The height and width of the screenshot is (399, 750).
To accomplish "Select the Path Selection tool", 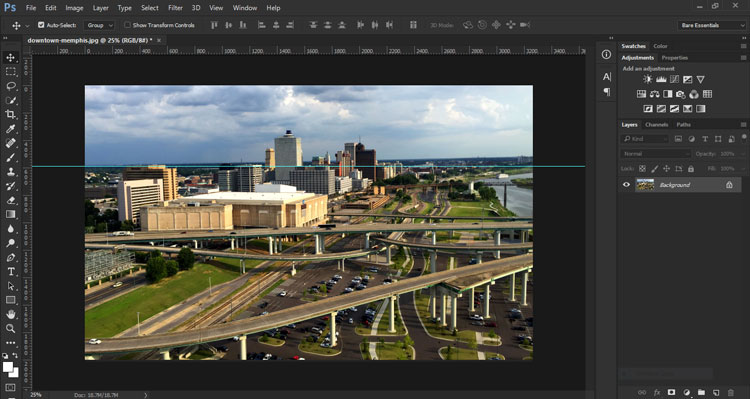I will tap(11, 286).
